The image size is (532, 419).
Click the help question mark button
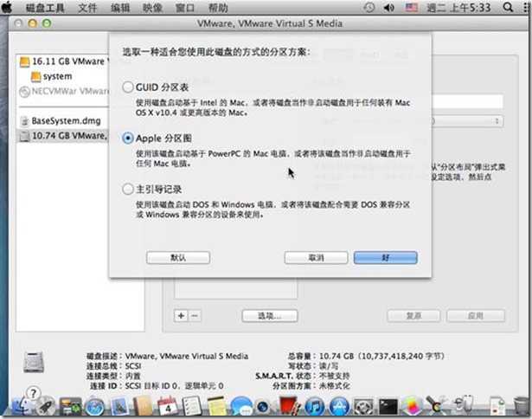33,394
